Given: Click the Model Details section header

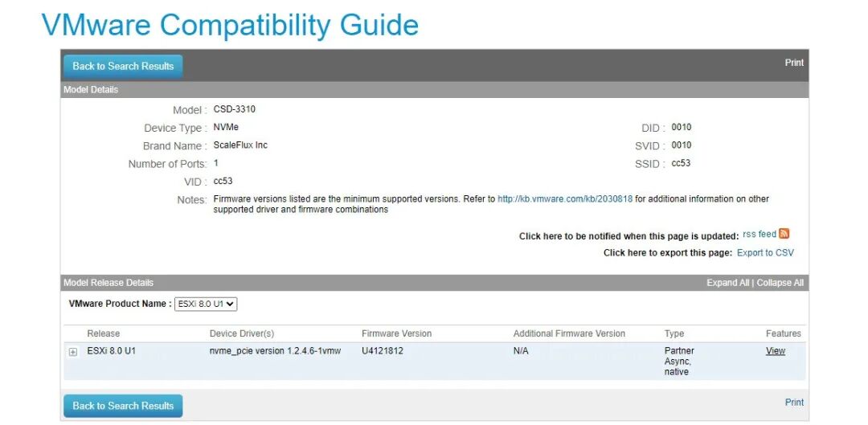Looking at the screenshot, I should pos(435,90).
